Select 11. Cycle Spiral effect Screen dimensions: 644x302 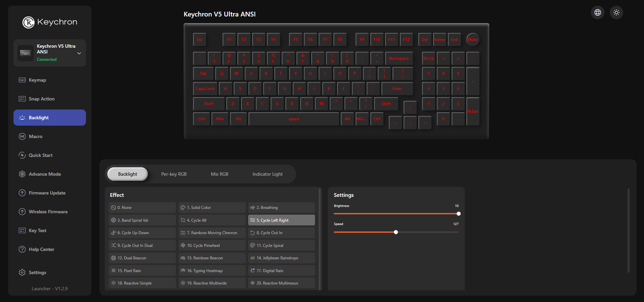click(x=281, y=245)
